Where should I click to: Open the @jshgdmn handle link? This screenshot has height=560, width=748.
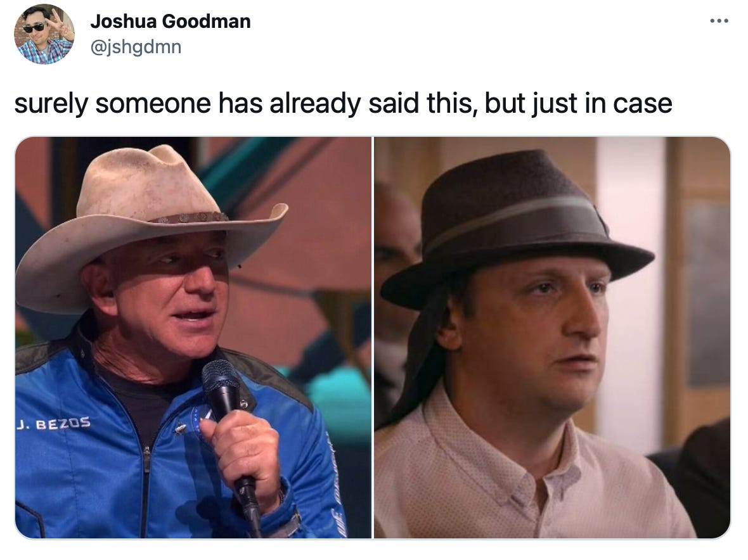[136, 47]
